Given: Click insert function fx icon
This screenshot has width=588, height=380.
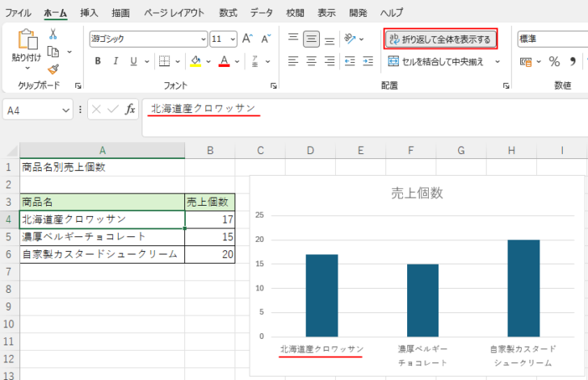Looking at the screenshot, I should pos(130,110).
